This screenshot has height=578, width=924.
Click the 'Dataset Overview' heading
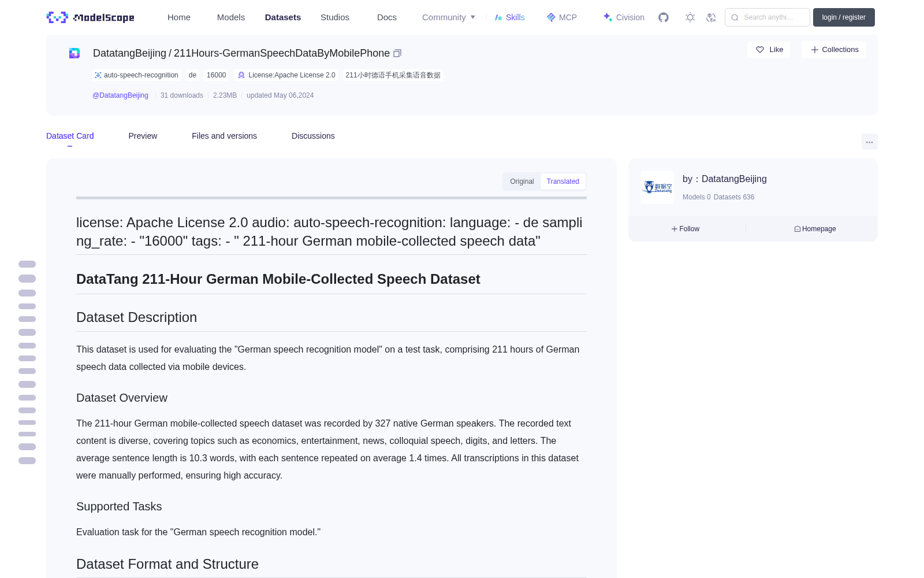tap(122, 398)
